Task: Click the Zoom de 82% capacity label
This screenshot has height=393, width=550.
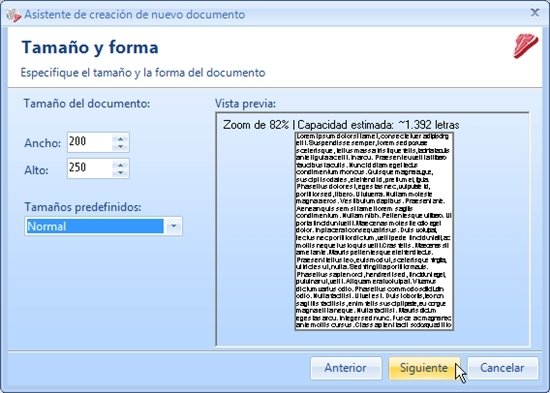Action: [341, 125]
